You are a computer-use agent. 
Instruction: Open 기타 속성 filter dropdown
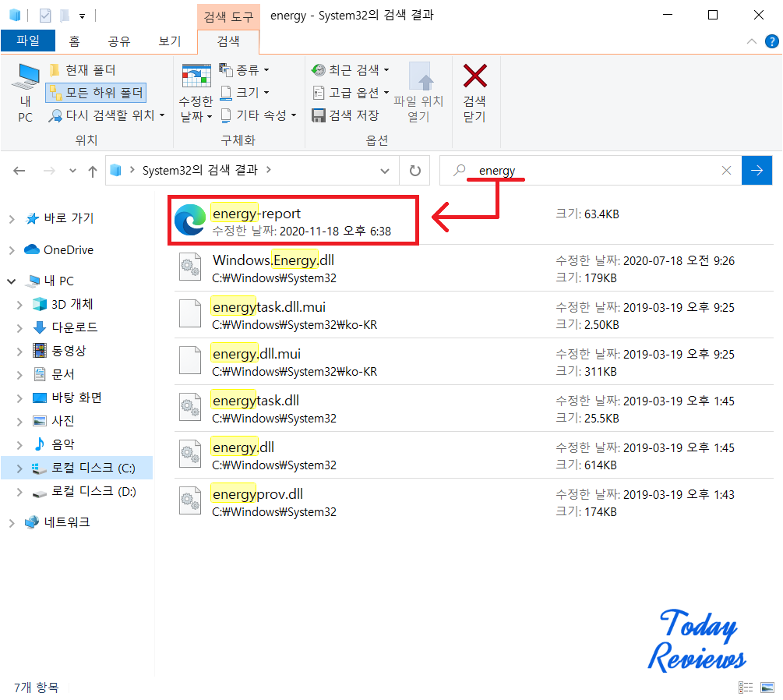(258, 115)
